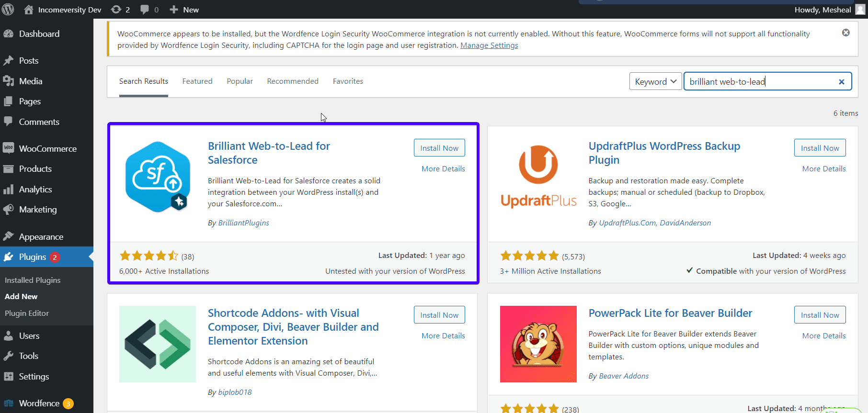
Task: Click the Wordfence notification count badge
Action: click(68, 404)
